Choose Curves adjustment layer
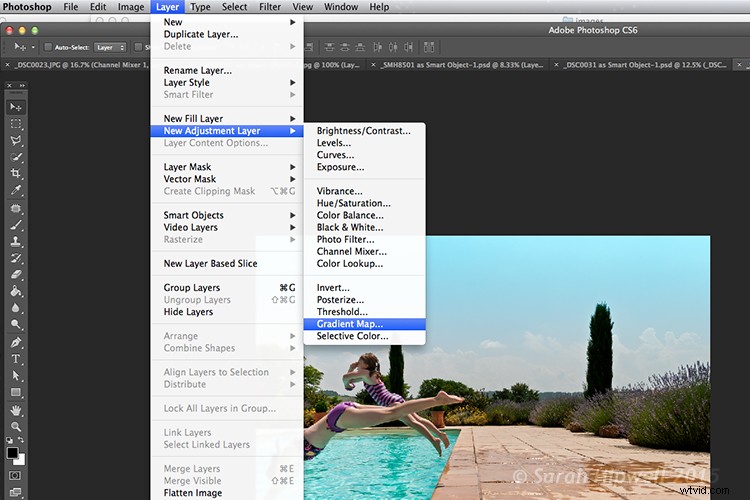Viewport: 750px width, 500px height. pyautogui.click(x=364, y=155)
